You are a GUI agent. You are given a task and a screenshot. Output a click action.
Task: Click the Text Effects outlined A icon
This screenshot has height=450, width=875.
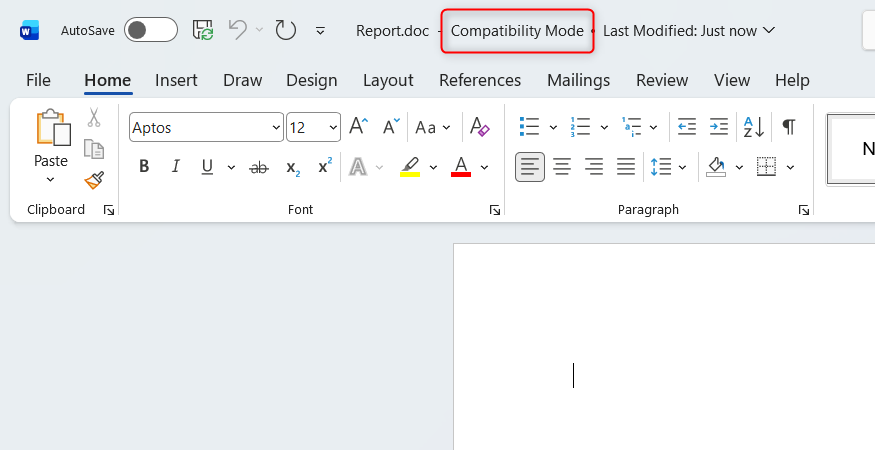358,166
